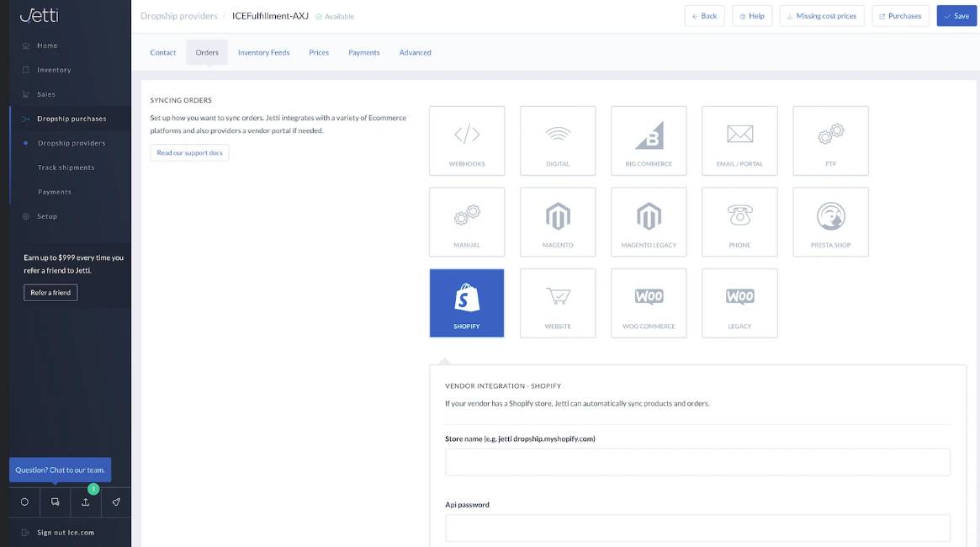The image size is (980, 547).
Task: Select the Webhooks integration tile
Action: point(467,141)
